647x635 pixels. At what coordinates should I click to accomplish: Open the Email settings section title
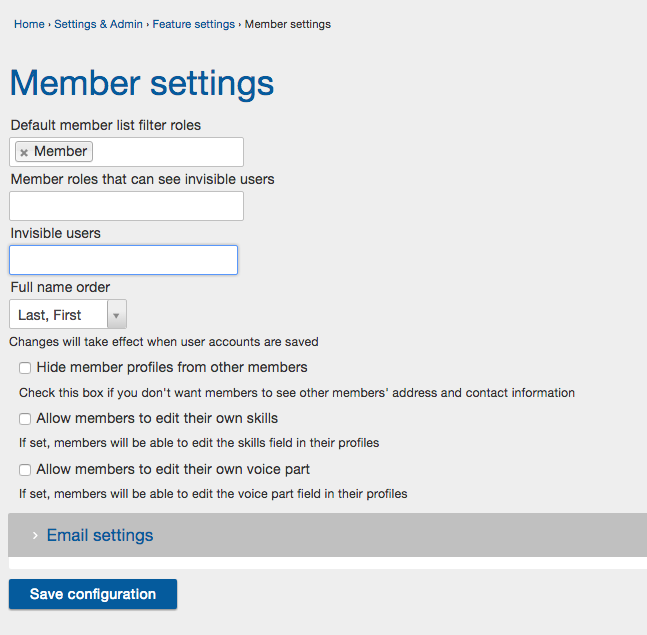[100, 535]
